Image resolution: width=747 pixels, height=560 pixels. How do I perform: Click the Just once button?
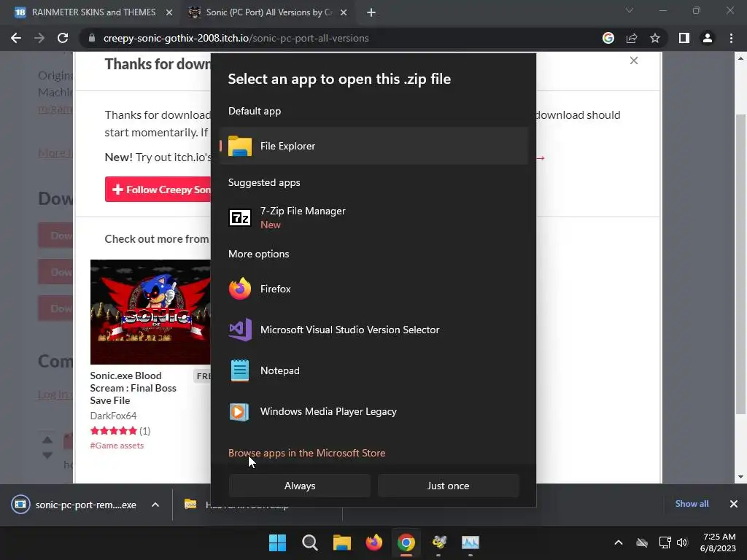449,486
